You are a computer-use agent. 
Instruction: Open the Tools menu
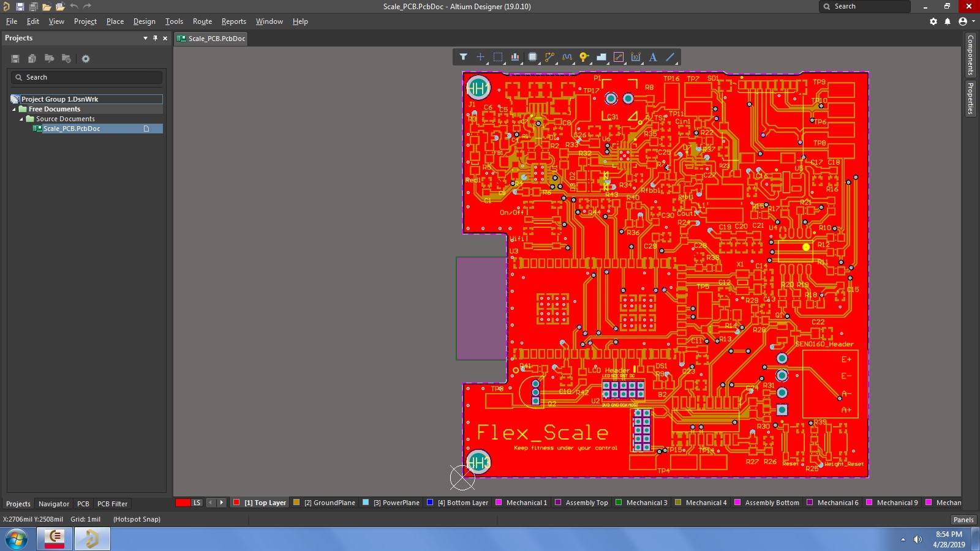point(174,21)
